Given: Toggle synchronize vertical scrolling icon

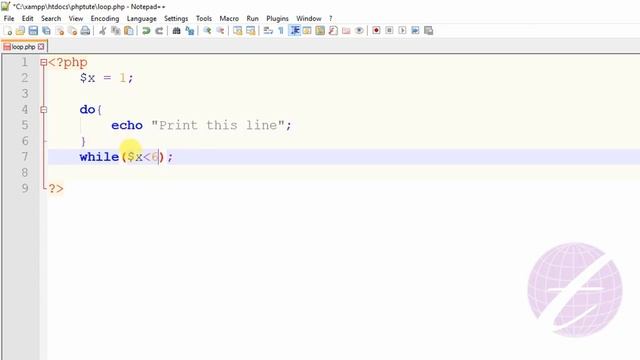Looking at the screenshot, I should tap(238, 31).
